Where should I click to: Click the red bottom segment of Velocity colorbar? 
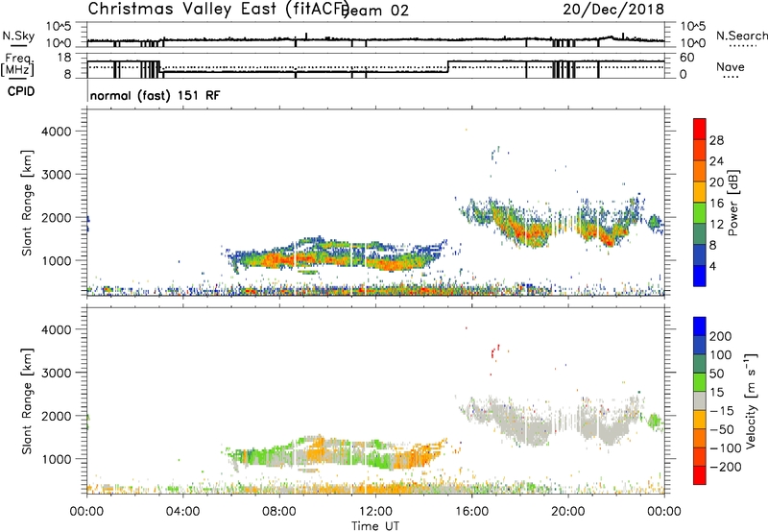click(700, 475)
